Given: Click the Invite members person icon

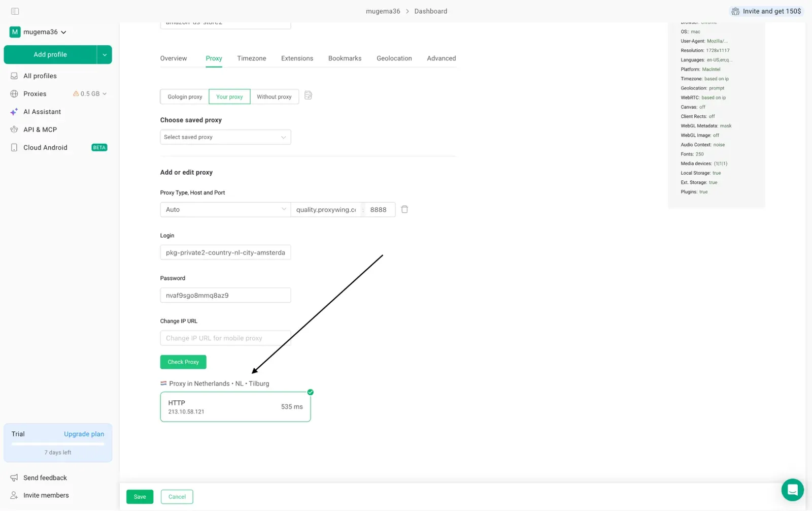Looking at the screenshot, I should point(14,495).
